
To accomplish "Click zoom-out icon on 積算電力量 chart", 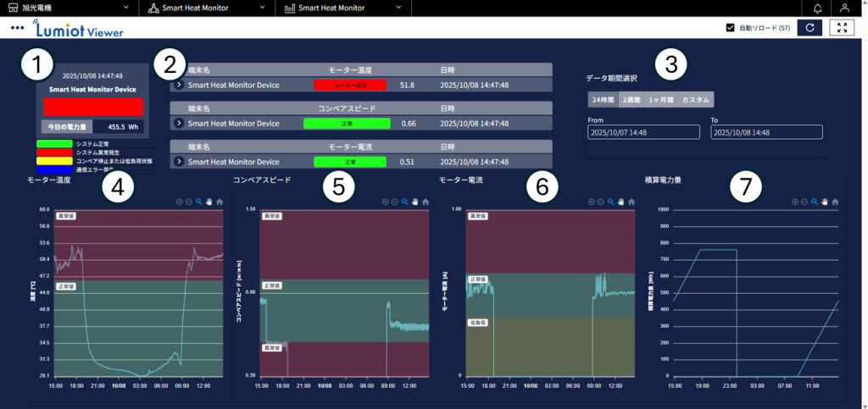I will point(804,202).
